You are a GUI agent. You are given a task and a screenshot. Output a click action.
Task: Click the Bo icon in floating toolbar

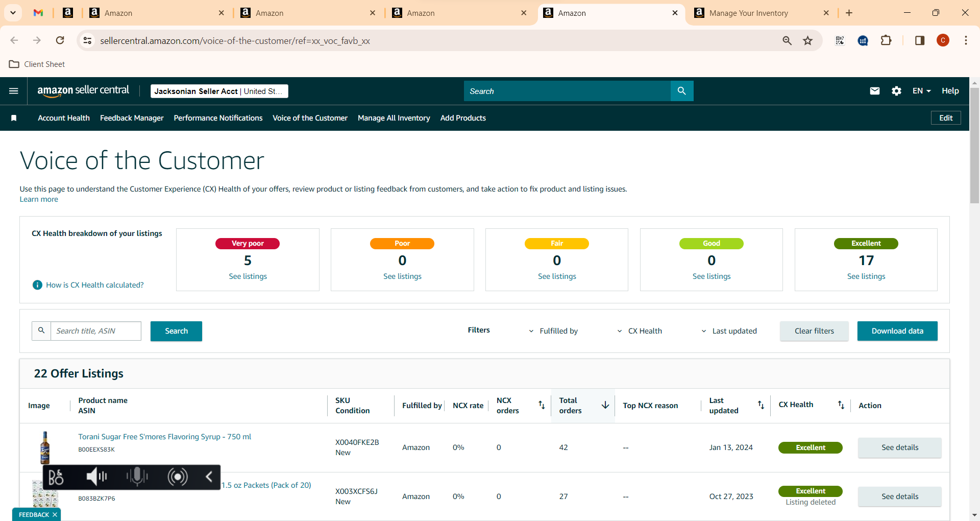click(56, 477)
